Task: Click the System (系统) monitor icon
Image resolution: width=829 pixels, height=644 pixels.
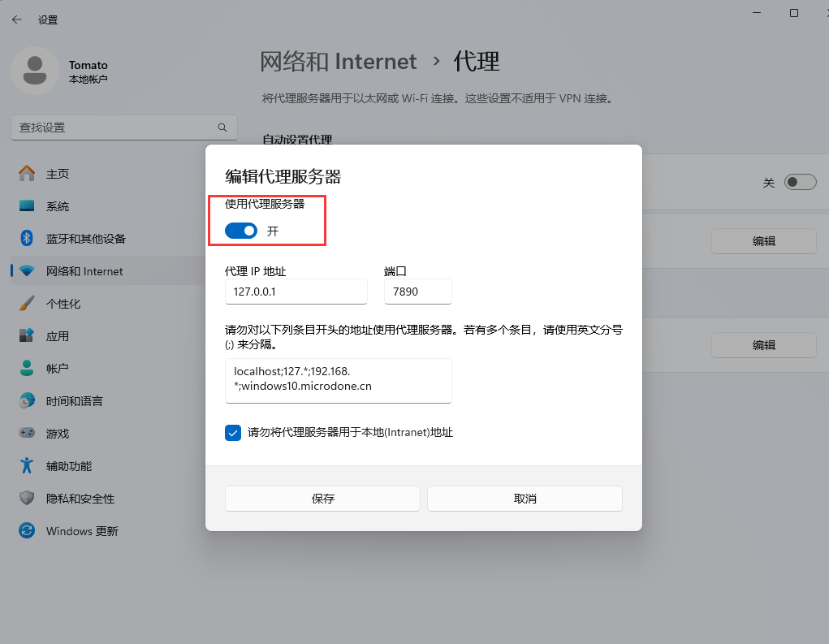Action: (x=27, y=206)
